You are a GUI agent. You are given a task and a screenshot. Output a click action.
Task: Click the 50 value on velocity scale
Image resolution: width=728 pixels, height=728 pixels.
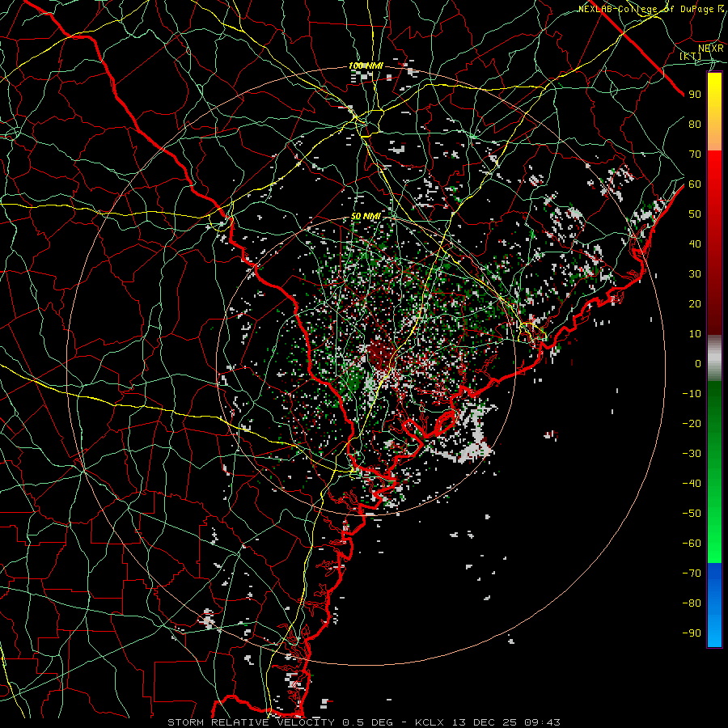pos(695,214)
